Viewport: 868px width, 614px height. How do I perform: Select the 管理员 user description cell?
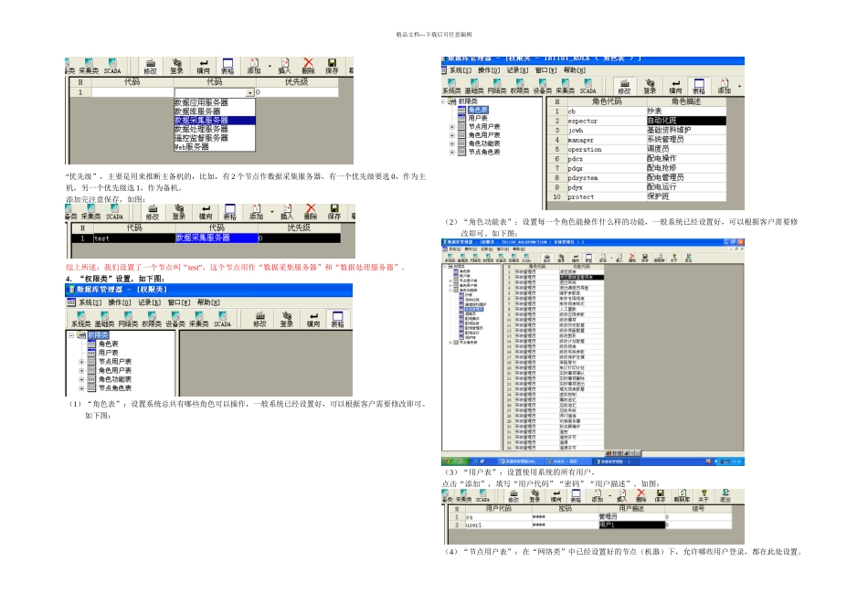point(631,516)
